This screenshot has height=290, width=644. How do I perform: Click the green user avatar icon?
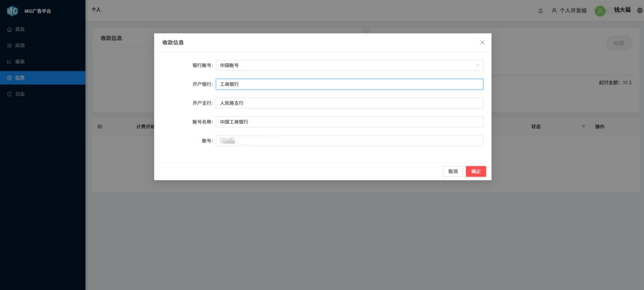point(600,11)
